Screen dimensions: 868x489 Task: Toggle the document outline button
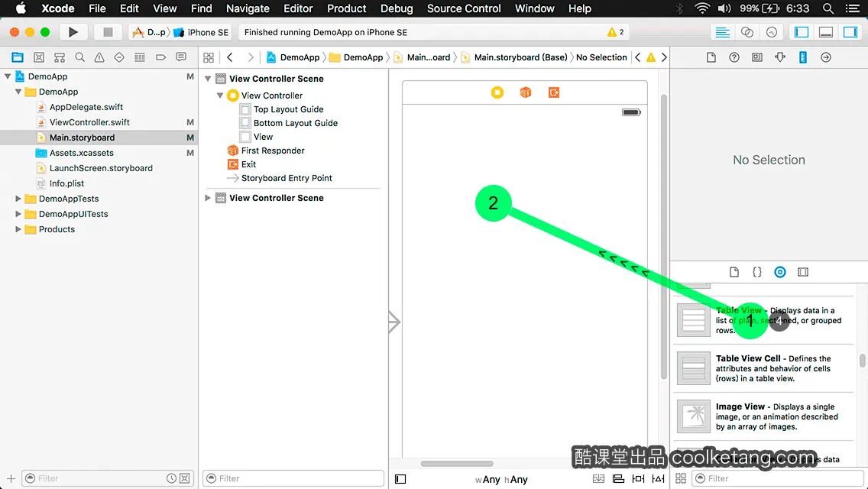(x=400, y=479)
